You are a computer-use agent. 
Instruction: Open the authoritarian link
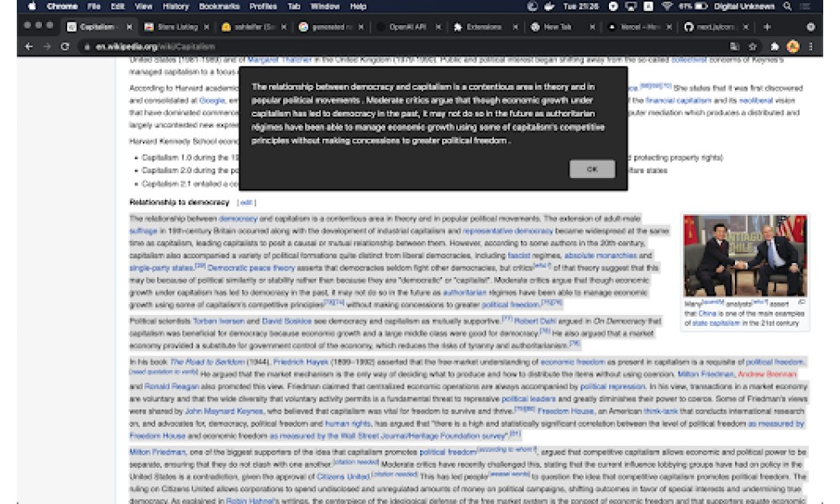tap(465, 292)
